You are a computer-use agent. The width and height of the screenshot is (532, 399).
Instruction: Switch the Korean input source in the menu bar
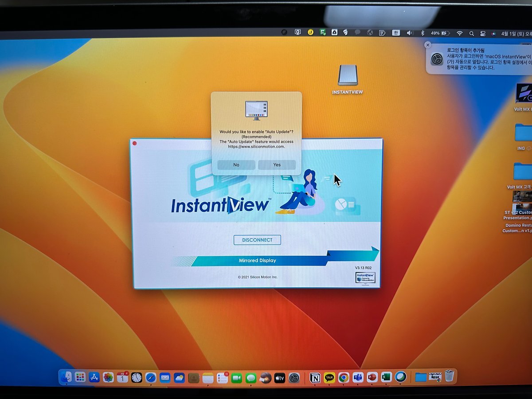coord(396,33)
